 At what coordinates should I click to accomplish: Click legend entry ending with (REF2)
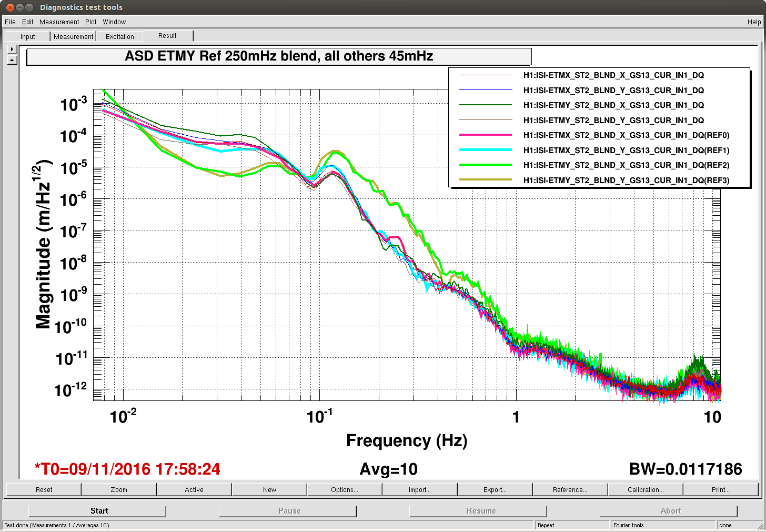click(x=626, y=165)
